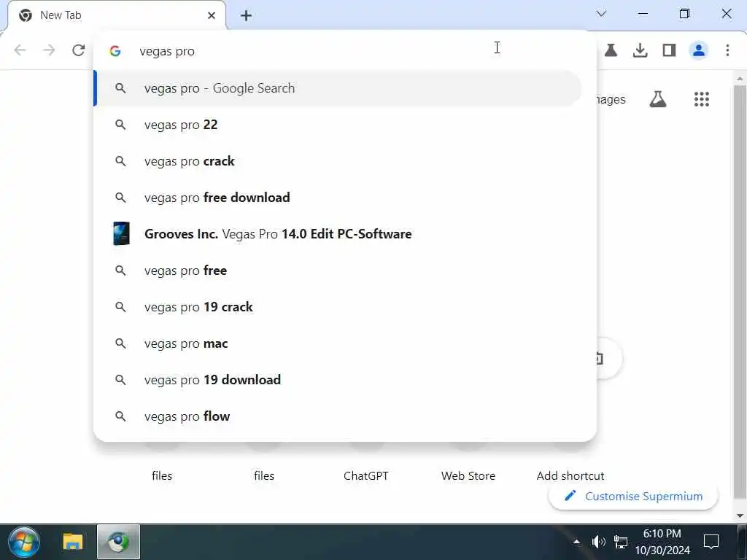The height and width of the screenshot is (560, 747).
Task: Expand the tab search chevron
Action: [601, 14]
